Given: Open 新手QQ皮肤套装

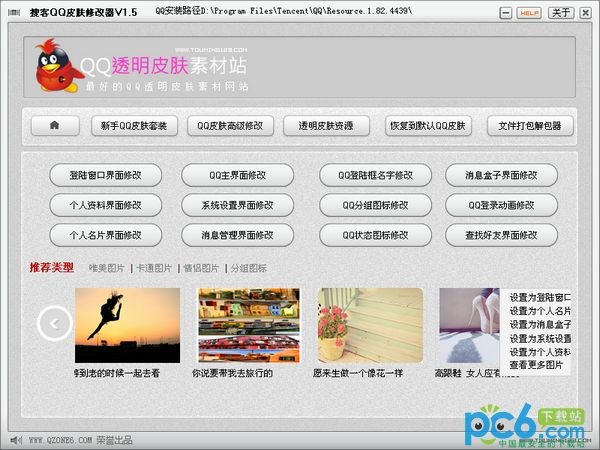Looking at the screenshot, I should [x=134, y=126].
